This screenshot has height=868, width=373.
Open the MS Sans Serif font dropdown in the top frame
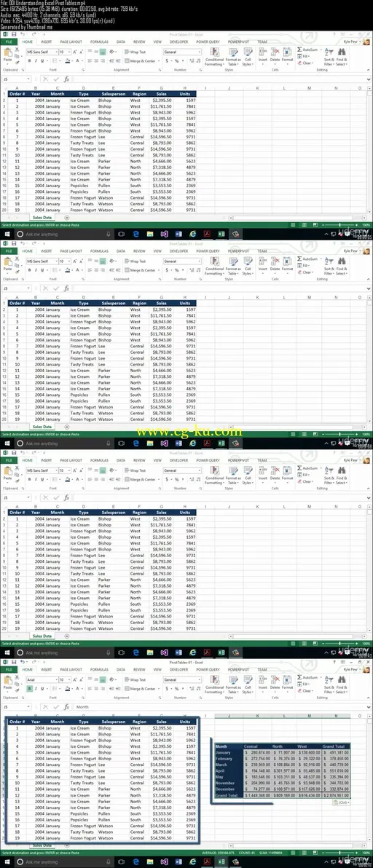click(x=55, y=52)
